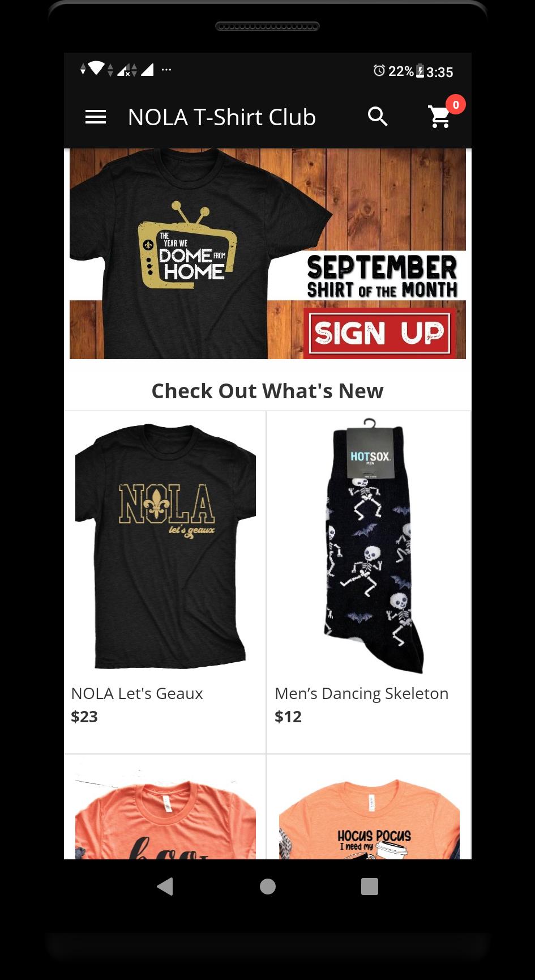Open the September Shirt of the Month banner
Screen dimensions: 535x980
(268, 254)
